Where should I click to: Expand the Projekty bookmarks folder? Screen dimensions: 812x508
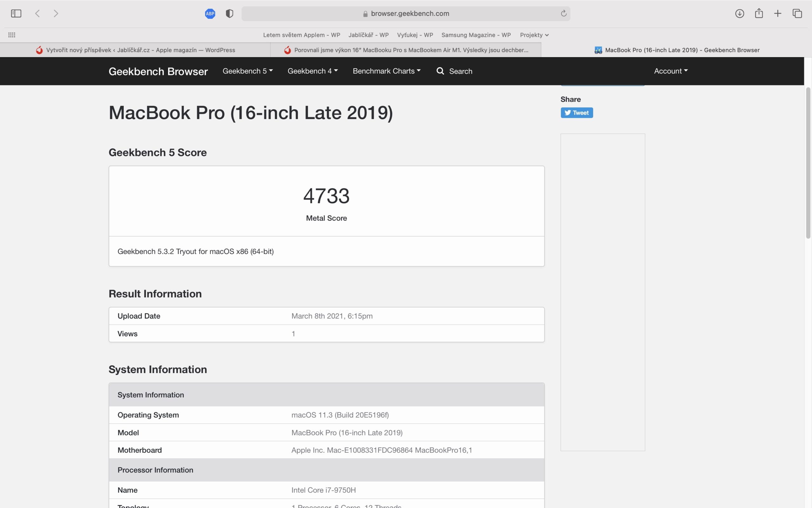tap(534, 35)
